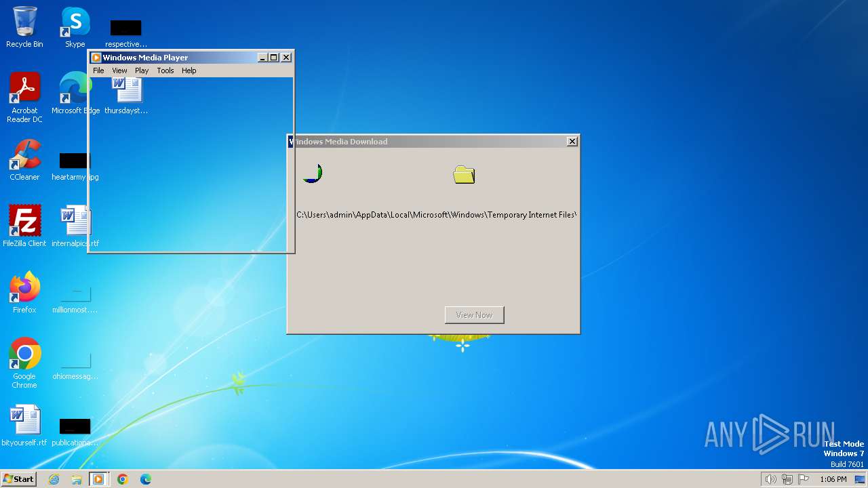Open Google Chrome from the taskbar
The image size is (868, 488).
(123, 479)
